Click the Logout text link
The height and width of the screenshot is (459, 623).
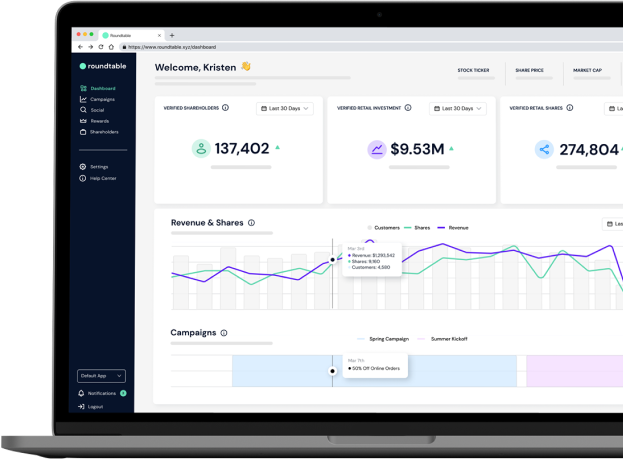point(95,407)
